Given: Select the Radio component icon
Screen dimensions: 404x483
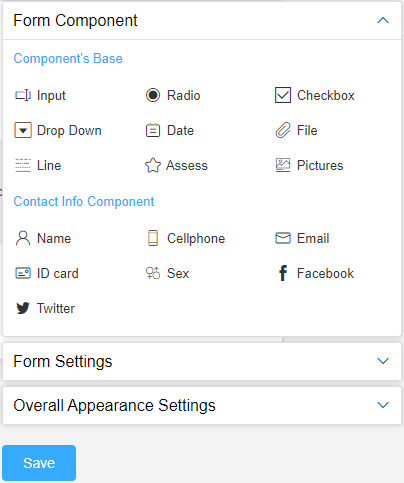Looking at the screenshot, I should [153, 95].
